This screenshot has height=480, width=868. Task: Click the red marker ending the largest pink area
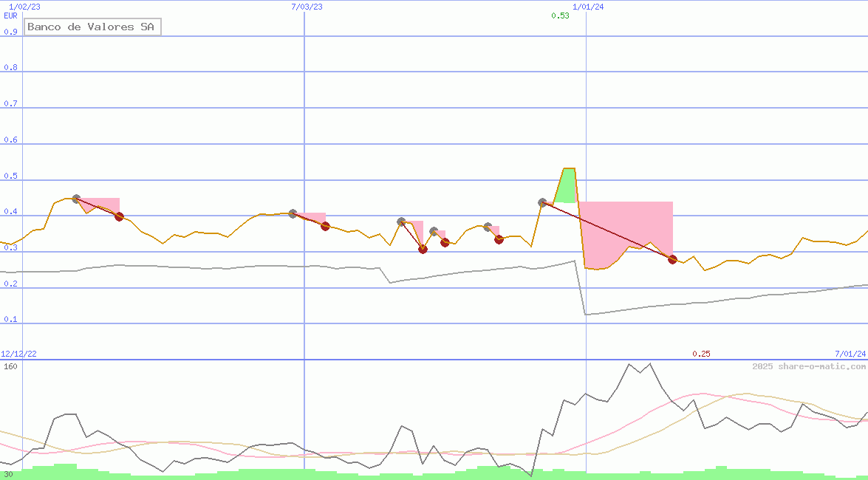click(x=672, y=259)
